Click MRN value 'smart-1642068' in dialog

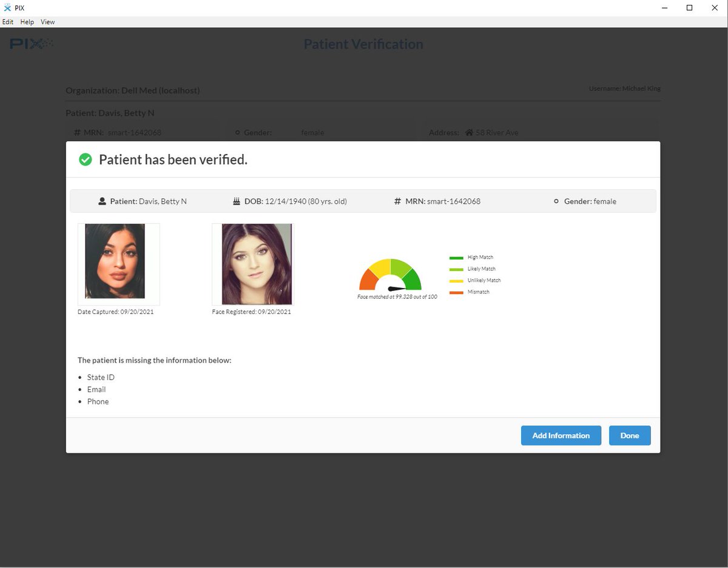(x=454, y=201)
